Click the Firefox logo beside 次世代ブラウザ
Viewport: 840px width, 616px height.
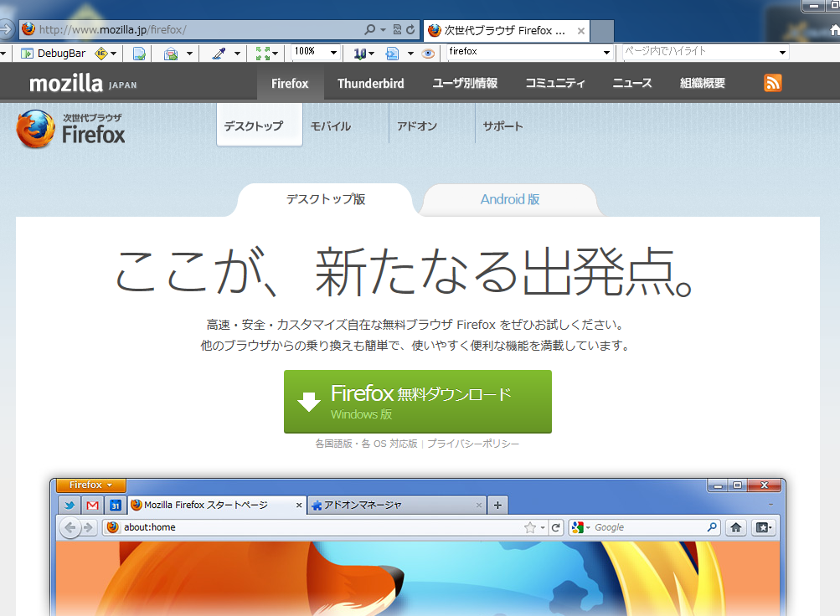tap(35, 129)
